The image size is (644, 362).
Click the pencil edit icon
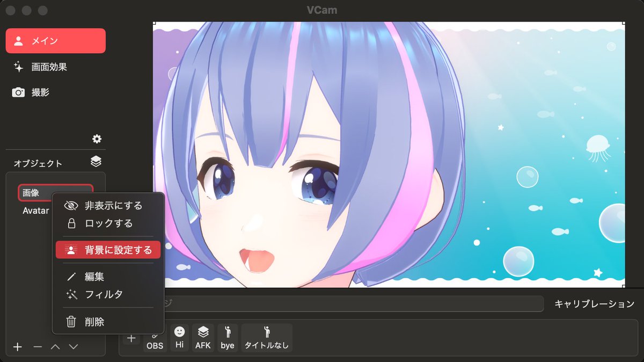click(x=71, y=277)
